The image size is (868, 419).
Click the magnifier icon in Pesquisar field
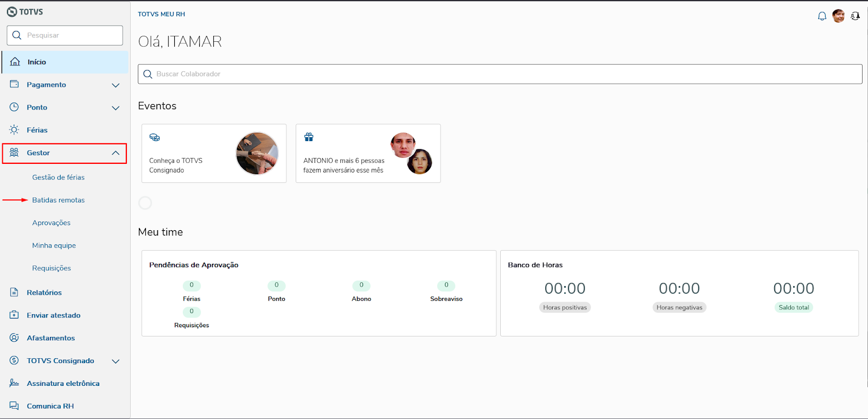[17, 35]
